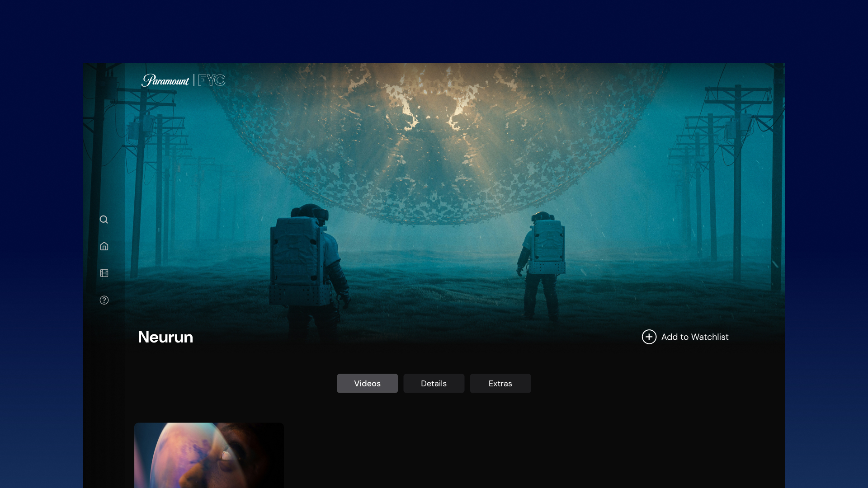868x488 pixels.
Task: Open the Extras tab
Action: pyautogui.click(x=500, y=383)
